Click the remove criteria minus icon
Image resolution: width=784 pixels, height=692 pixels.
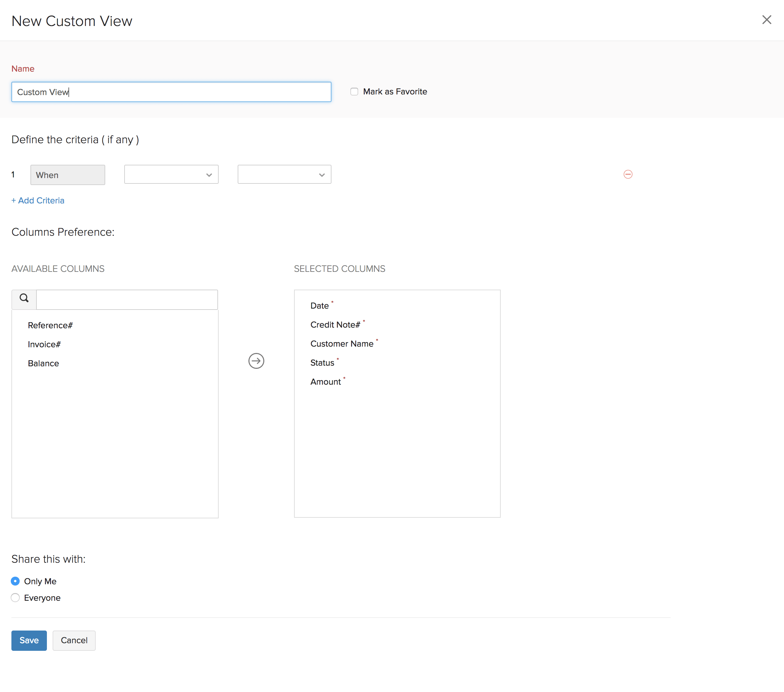click(627, 175)
